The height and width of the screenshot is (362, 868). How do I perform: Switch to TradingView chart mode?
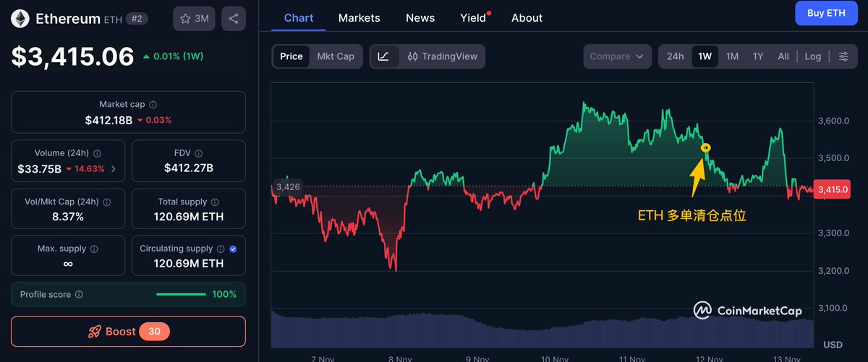[442, 56]
